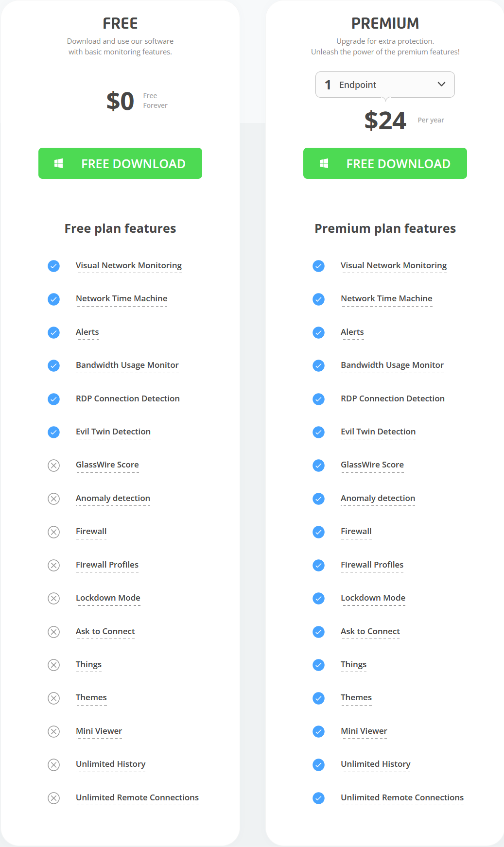
Task: Click blue checkmark beside Free plan Alerts
Action: tap(54, 332)
